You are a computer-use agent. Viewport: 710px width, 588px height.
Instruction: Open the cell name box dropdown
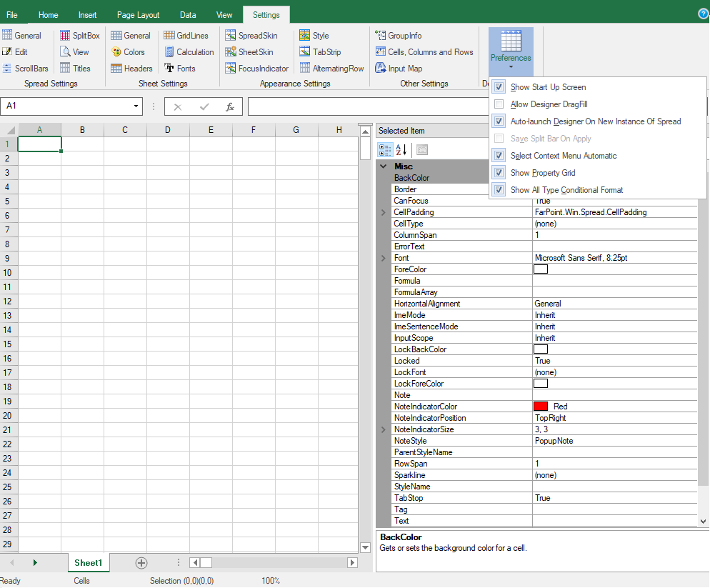point(136,106)
